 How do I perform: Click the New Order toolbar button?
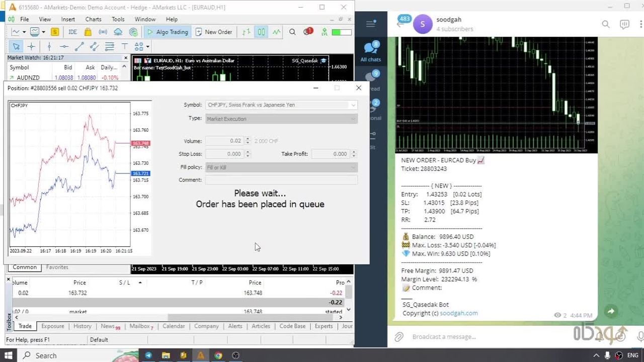[x=213, y=32]
